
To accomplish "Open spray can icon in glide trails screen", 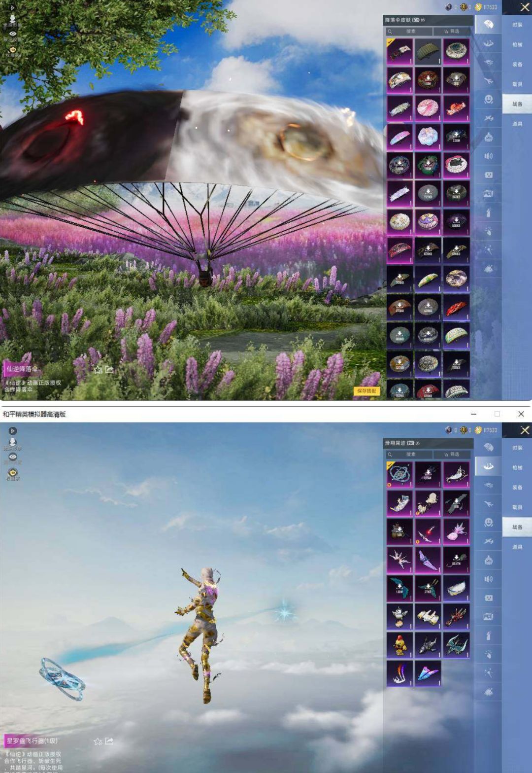I will click(x=488, y=635).
